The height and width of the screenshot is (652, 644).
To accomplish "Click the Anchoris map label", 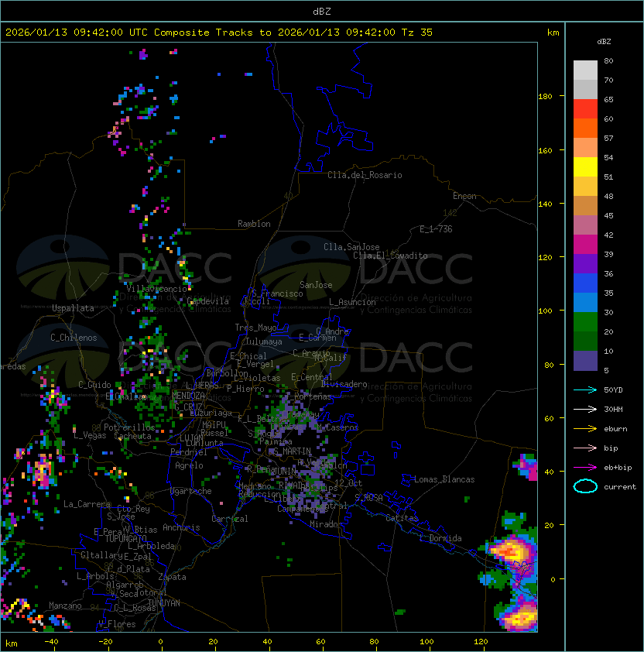I will click(181, 527).
